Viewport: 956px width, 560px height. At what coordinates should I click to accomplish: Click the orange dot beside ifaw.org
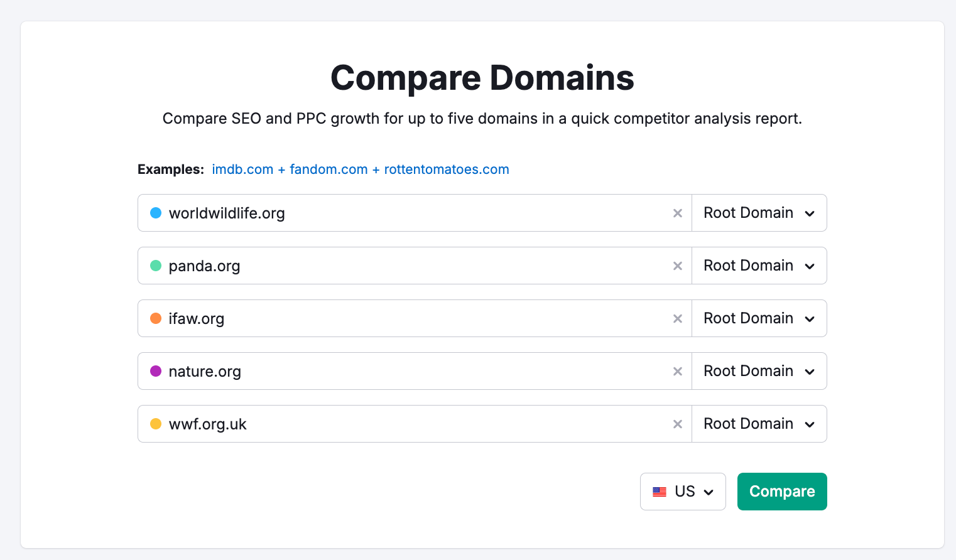155,318
